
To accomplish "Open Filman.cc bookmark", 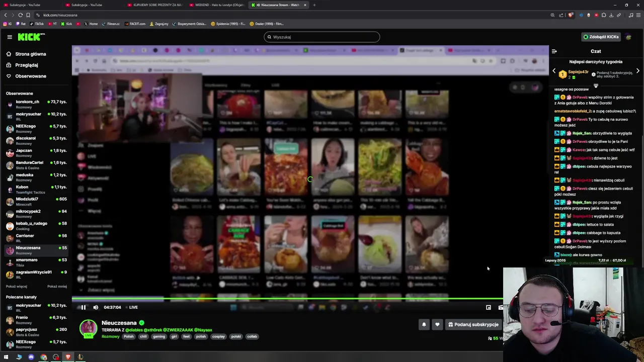I will (111, 24).
